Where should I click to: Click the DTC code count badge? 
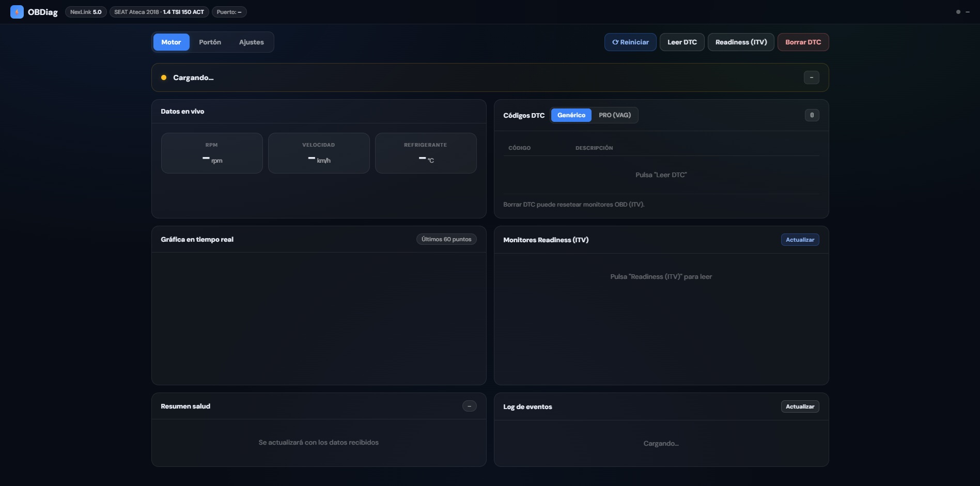812,115
